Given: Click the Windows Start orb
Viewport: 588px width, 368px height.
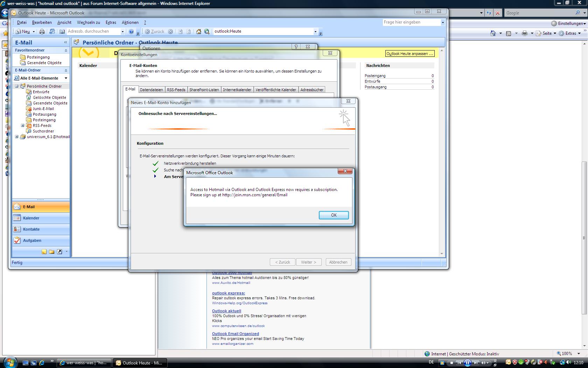Looking at the screenshot, I should tap(9, 362).
